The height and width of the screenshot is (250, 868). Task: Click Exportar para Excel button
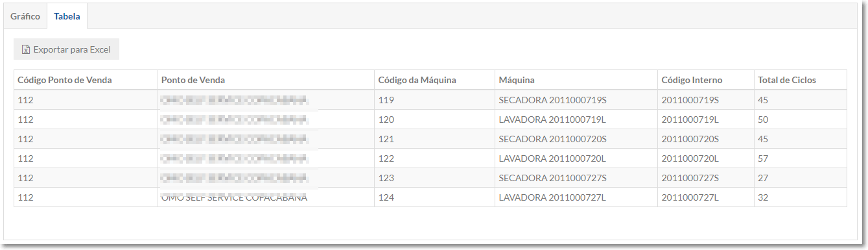[x=66, y=49]
